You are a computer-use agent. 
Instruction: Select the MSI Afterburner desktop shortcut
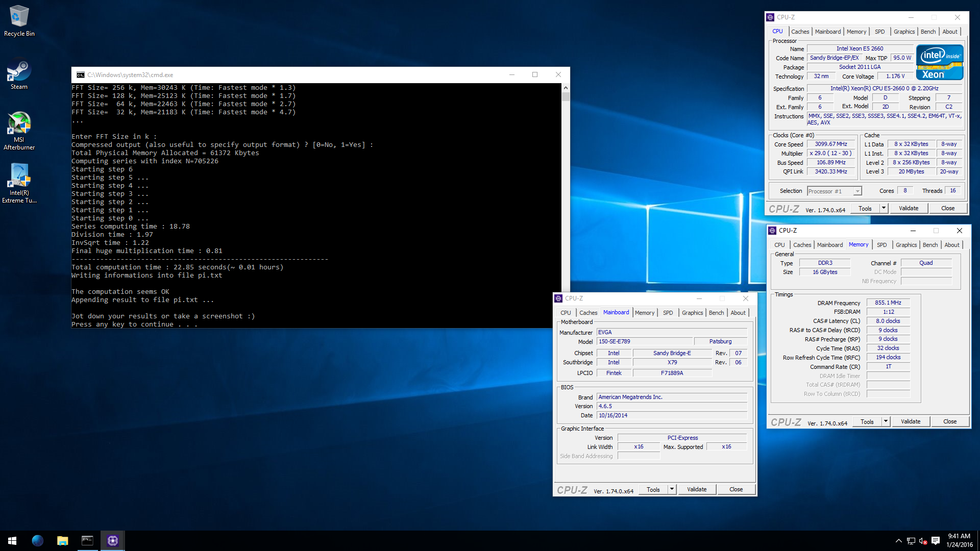click(x=19, y=131)
